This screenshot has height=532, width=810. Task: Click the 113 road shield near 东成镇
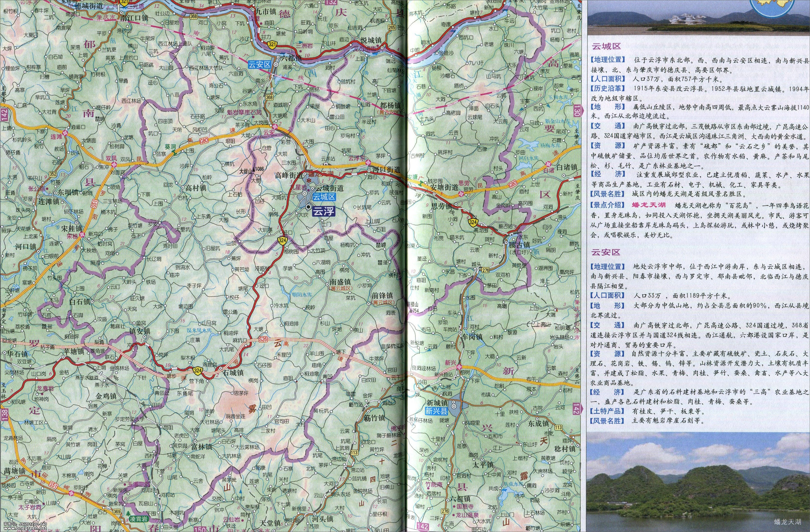coord(558,427)
